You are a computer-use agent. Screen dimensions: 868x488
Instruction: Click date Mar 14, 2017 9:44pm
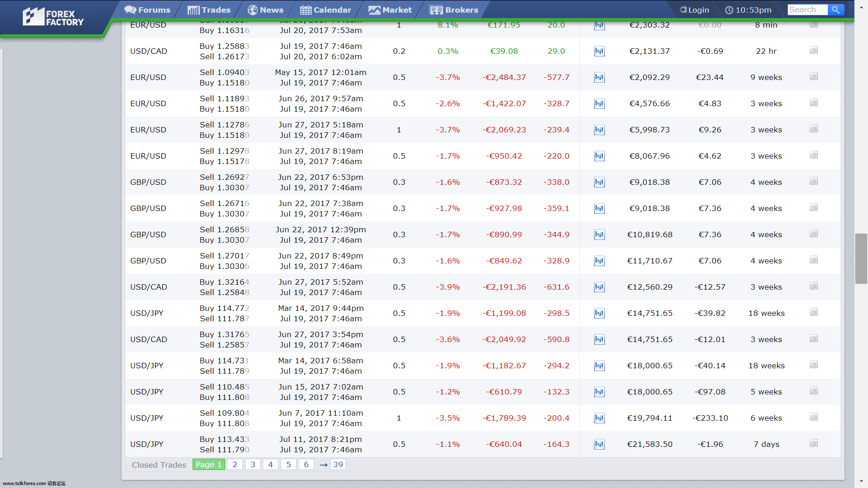coord(321,308)
